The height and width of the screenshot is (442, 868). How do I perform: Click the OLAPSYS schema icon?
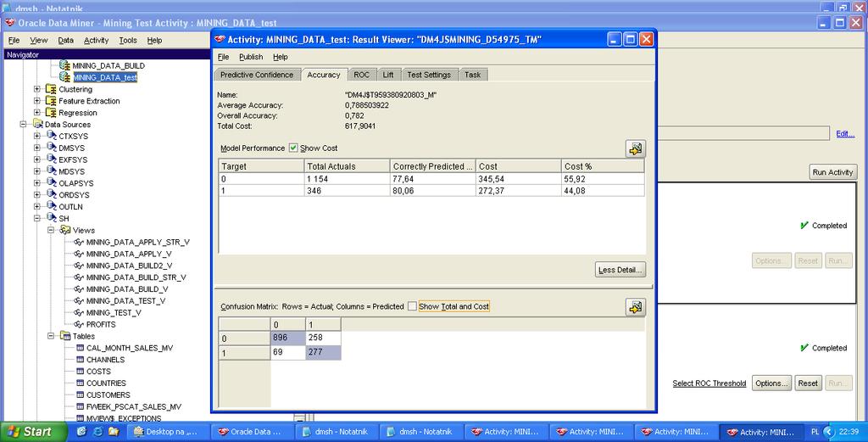52,182
